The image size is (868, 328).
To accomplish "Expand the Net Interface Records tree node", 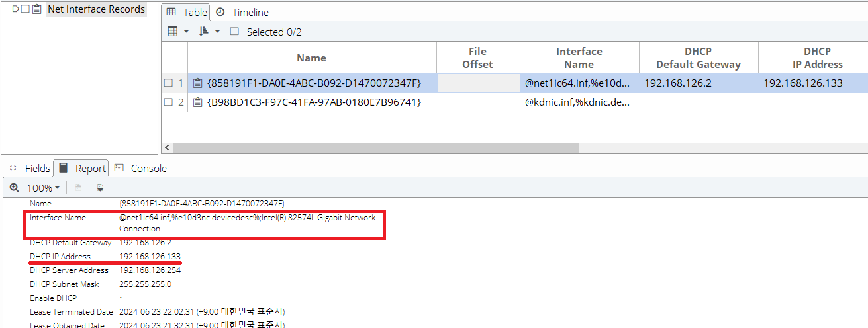I will pos(16,9).
